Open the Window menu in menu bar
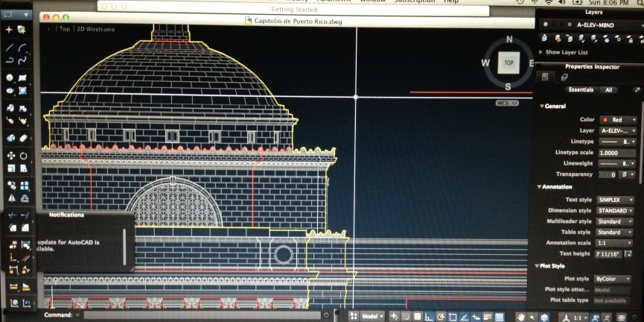The height and width of the screenshot is (322, 644). [x=372, y=1]
